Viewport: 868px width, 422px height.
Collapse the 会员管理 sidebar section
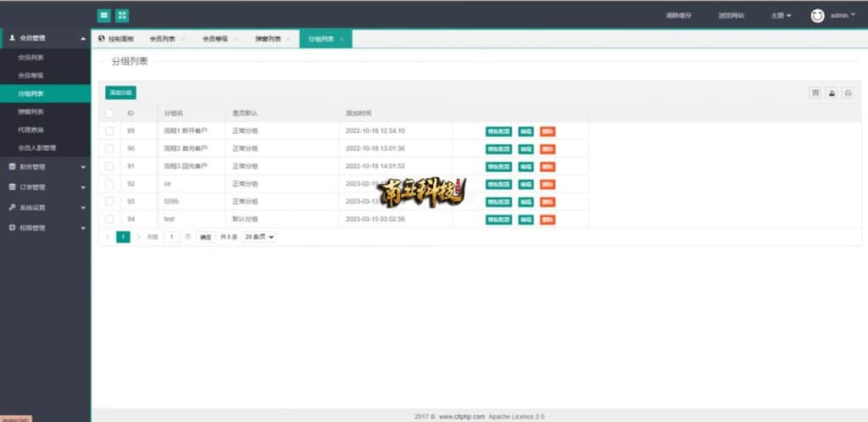click(x=46, y=38)
